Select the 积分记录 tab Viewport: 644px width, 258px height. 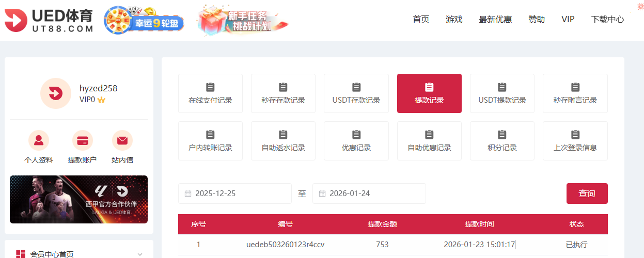502,141
